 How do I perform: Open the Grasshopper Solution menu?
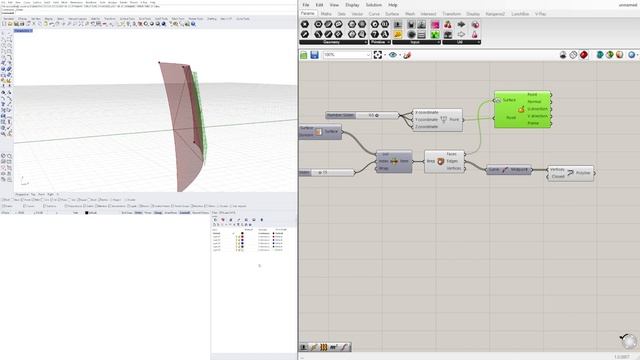(x=373, y=5)
